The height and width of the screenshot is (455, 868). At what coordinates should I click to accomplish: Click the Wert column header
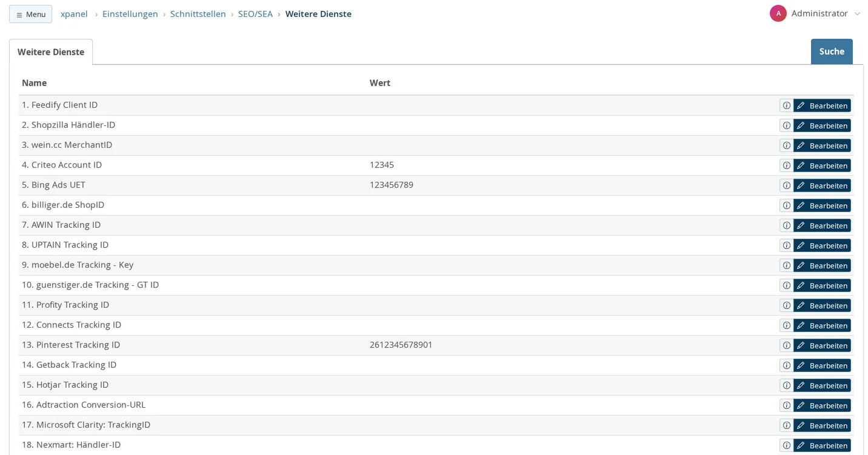(380, 83)
